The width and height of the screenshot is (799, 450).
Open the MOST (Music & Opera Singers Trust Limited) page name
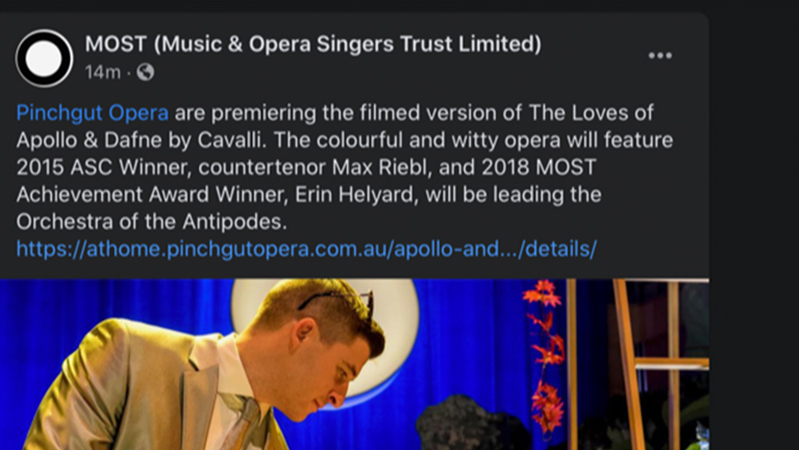[313, 44]
